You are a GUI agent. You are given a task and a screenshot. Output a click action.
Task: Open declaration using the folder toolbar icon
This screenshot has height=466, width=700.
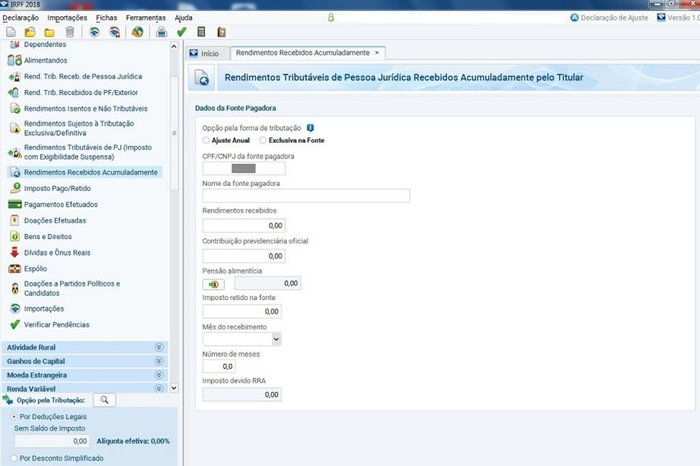30,32
